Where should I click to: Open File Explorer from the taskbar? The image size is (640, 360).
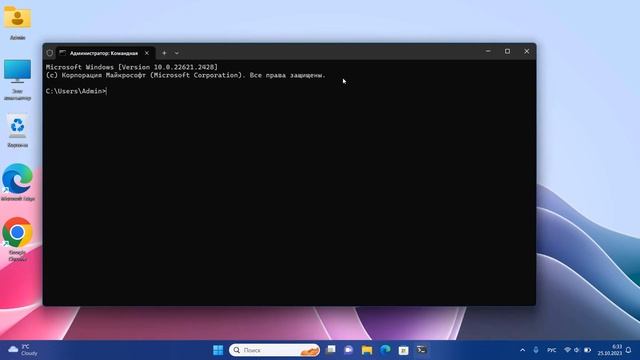click(x=367, y=350)
